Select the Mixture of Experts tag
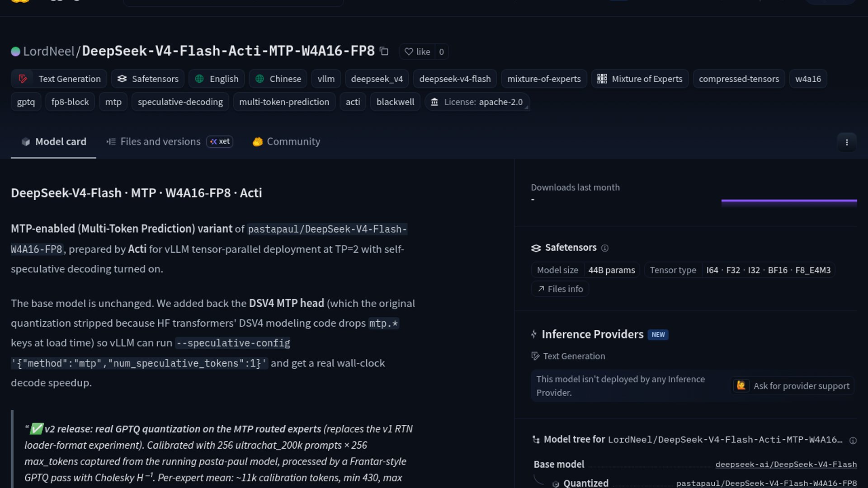The height and width of the screenshot is (488, 868). (640, 79)
